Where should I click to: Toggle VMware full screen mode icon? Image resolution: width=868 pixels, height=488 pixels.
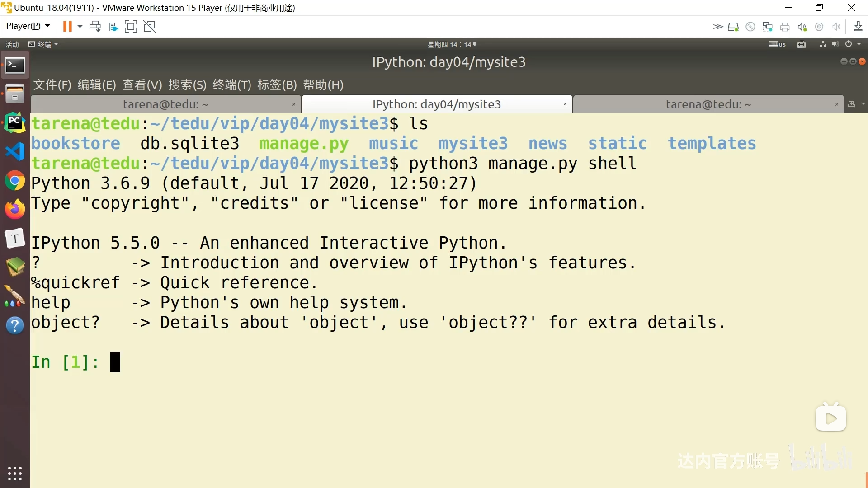click(131, 27)
